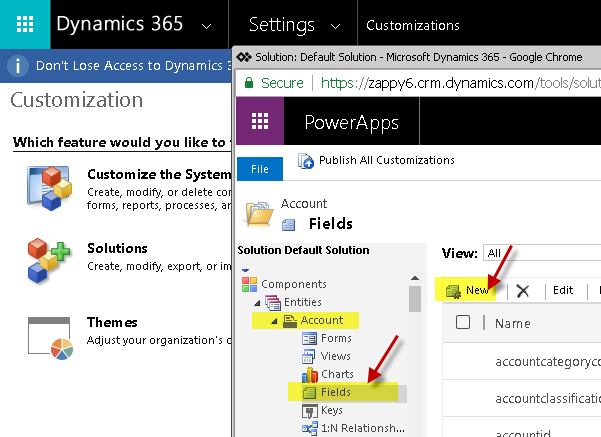Open the Settings menu in navigation bar
This screenshot has height=437, width=601.
point(282,25)
